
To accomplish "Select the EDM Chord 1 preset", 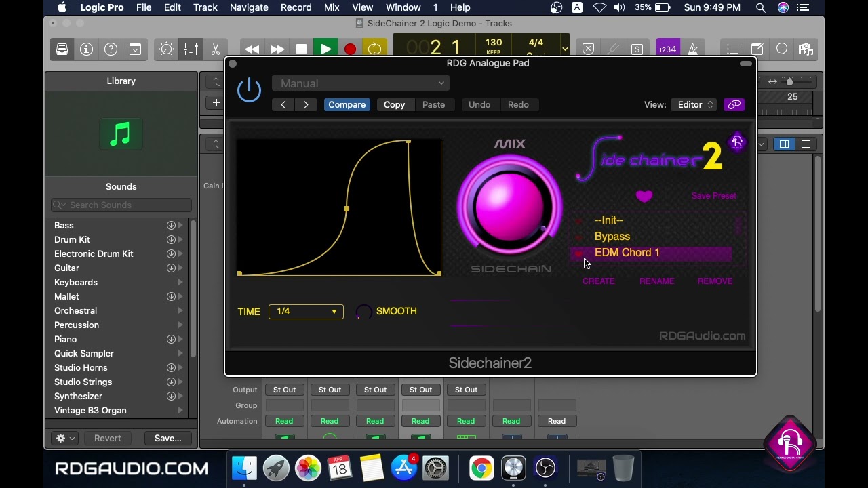I will (651, 252).
